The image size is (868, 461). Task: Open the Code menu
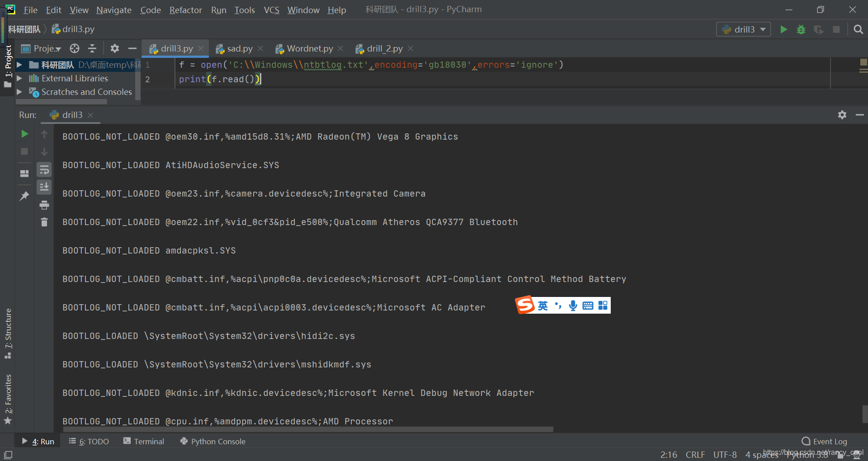[151, 10]
